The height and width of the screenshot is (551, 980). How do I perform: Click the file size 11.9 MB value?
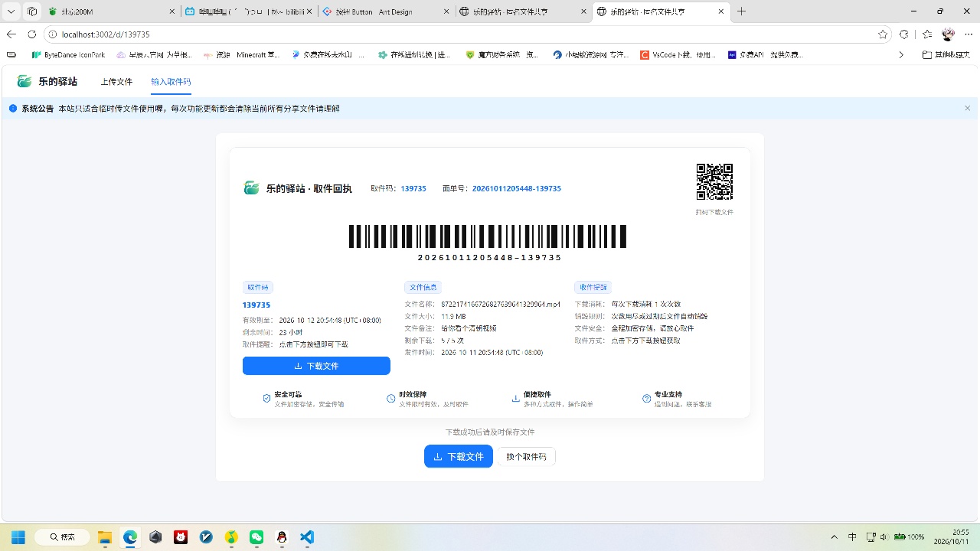[x=453, y=316]
